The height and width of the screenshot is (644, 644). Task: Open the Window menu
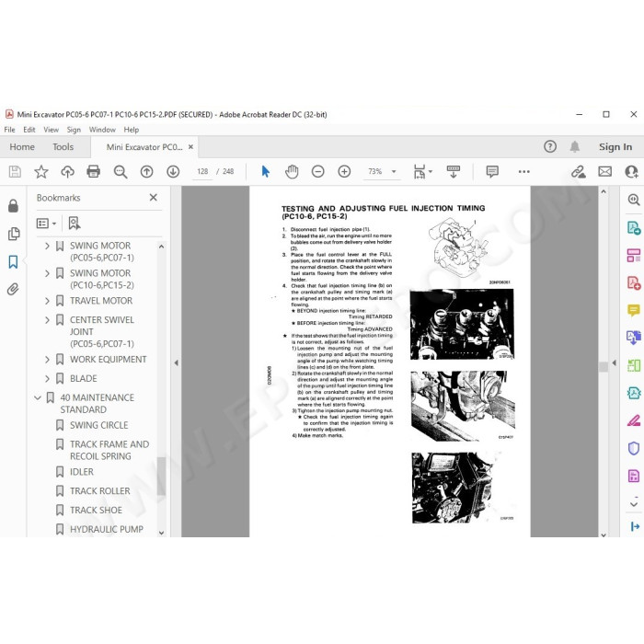point(102,130)
